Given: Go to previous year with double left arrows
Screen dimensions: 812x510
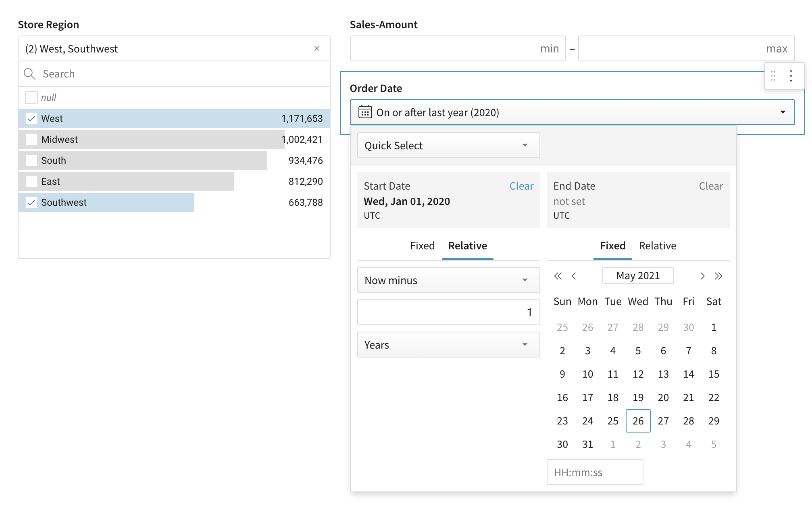Looking at the screenshot, I should click(558, 276).
